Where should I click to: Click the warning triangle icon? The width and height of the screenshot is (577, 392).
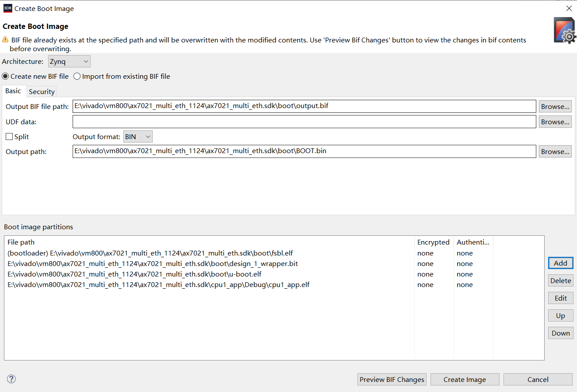click(x=6, y=40)
